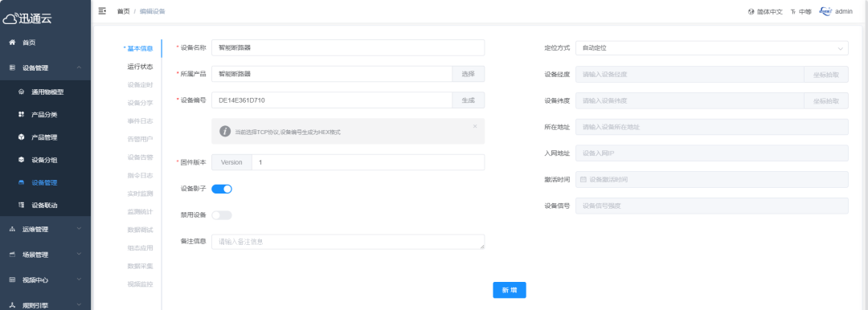
Task: Open the 定位方式 dropdown
Action: point(711,48)
